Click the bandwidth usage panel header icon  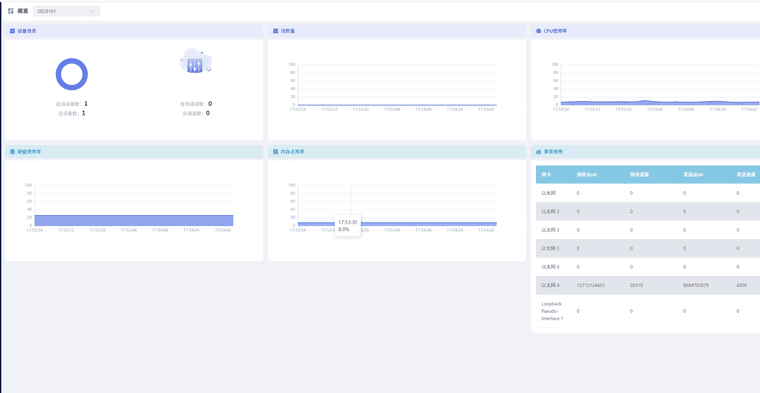pyautogui.click(x=538, y=152)
